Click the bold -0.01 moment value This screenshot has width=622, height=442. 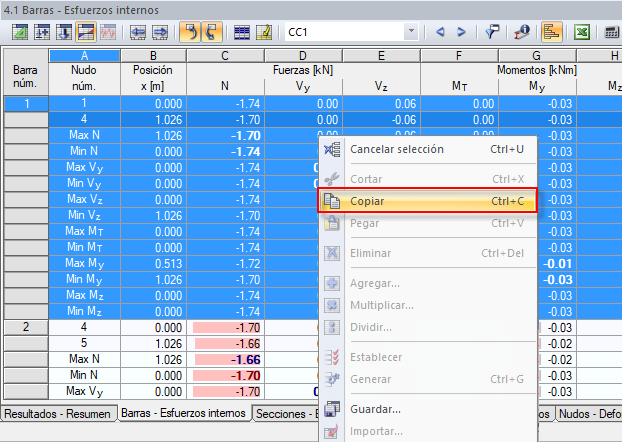tap(557, 263)
